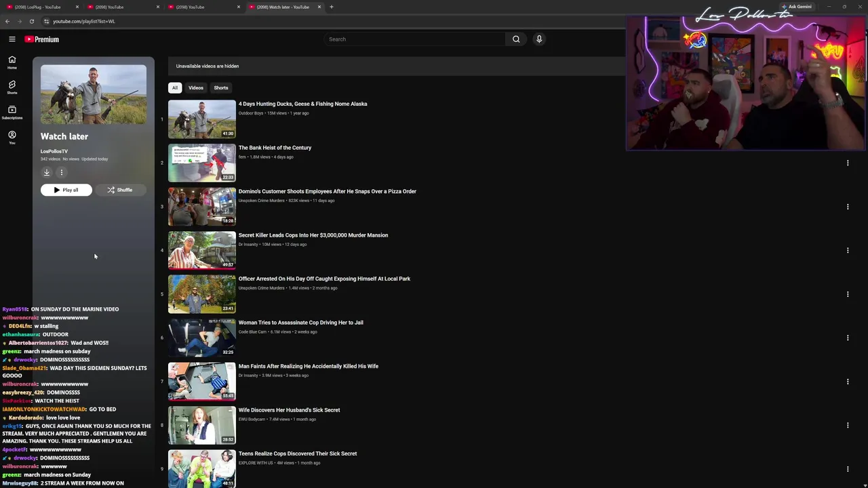Open options for Domino's Customer Shoots video
This screenshot has height=488, width=868.
point(848,207)
